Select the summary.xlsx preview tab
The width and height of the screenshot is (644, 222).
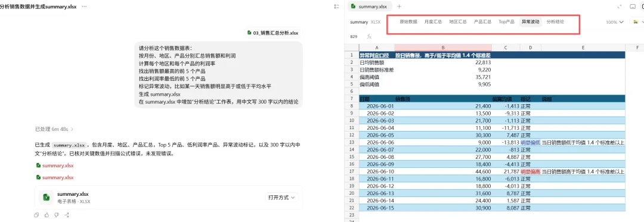pos(370,7)
